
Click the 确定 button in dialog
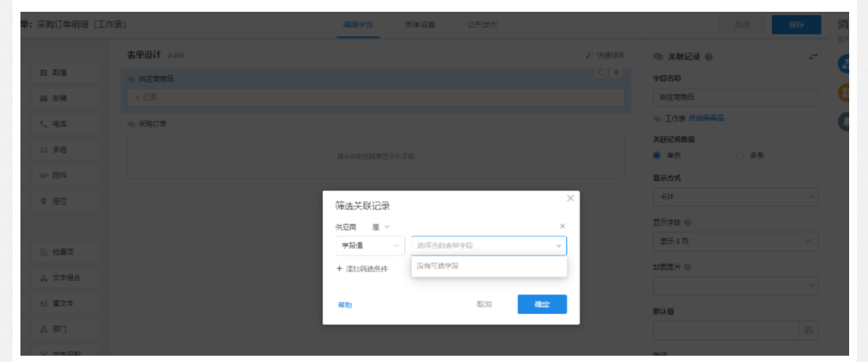click(542, 305)
